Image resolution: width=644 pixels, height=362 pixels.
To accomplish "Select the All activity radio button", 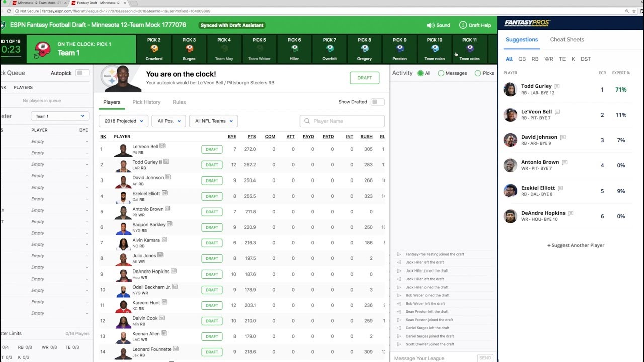I will [421, 73].
